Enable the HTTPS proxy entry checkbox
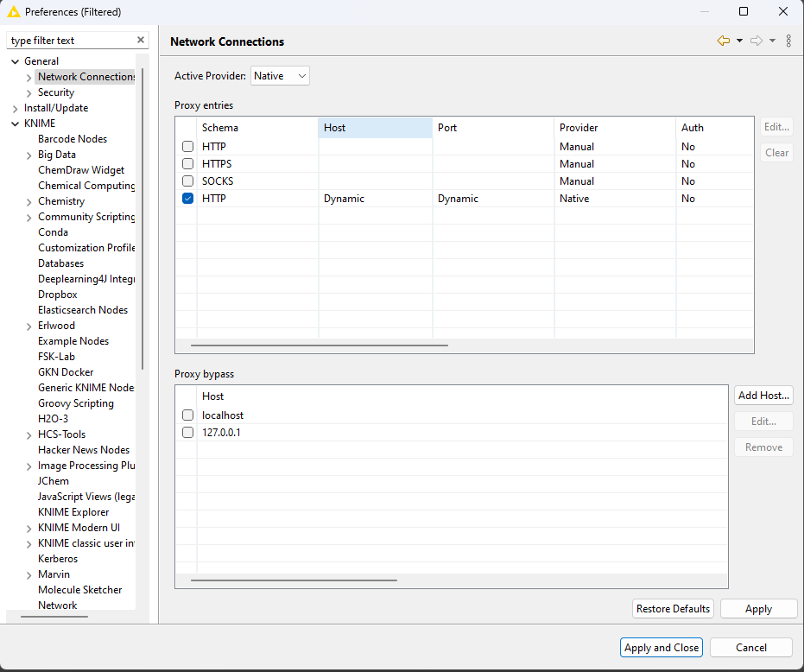The width and height of the screenshot is (804, 672). (x=188, y=164)
